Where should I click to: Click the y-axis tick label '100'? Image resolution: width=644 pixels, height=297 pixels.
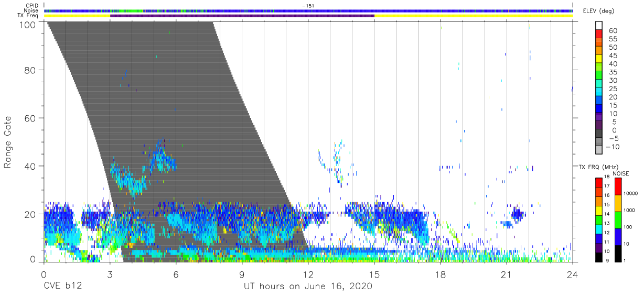[28, 25]
